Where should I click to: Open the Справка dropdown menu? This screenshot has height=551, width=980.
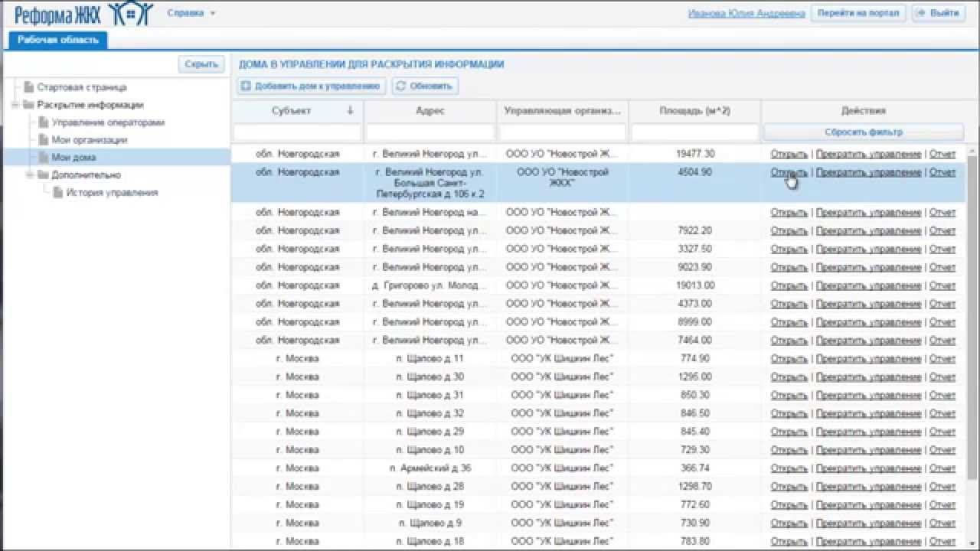pyautogui.click(x=191, y=13)
